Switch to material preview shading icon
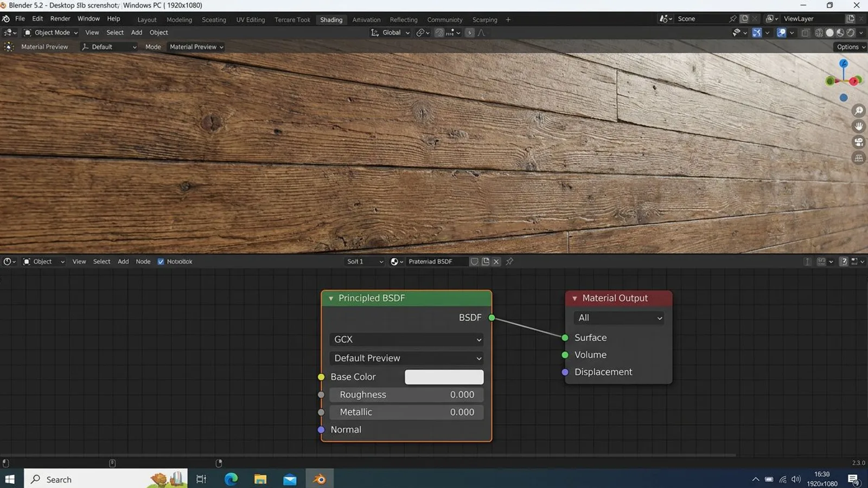 (x=840, y=33)
